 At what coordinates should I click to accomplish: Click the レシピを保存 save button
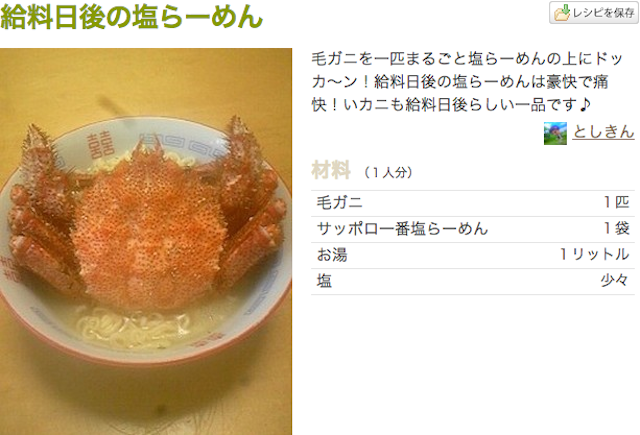tap(593, 12)
